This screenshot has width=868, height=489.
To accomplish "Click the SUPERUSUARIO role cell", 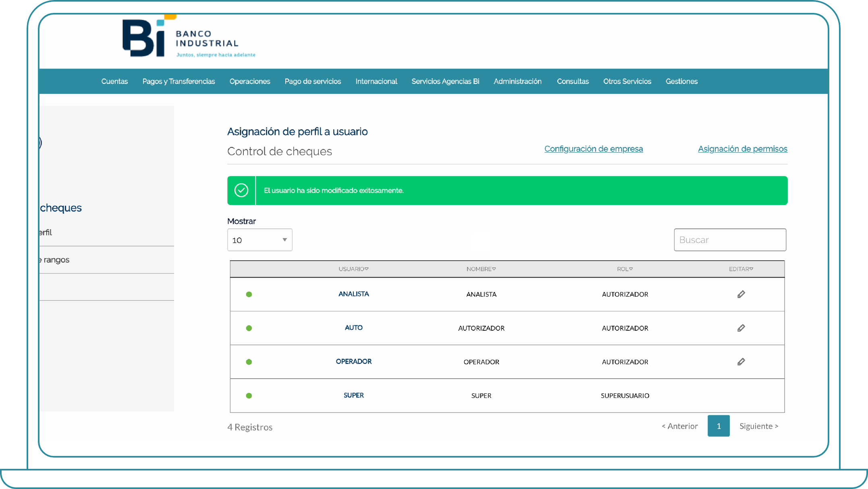I will [625, 396].
